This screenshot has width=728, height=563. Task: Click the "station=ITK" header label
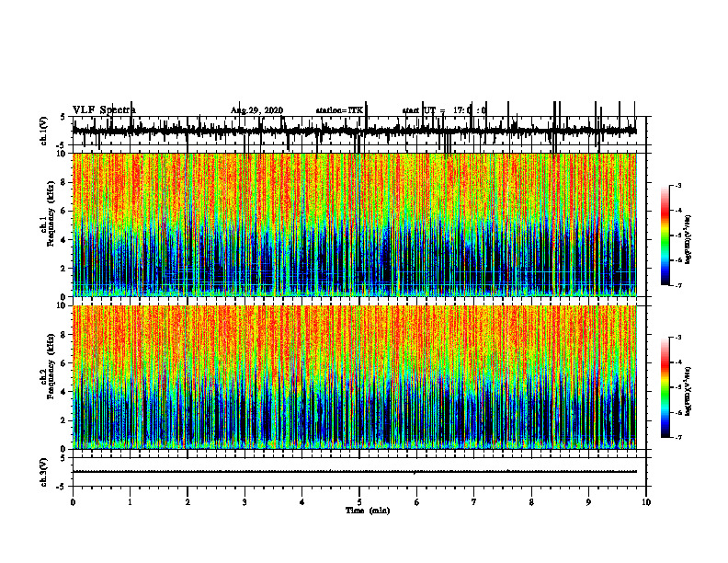[339, 110]
